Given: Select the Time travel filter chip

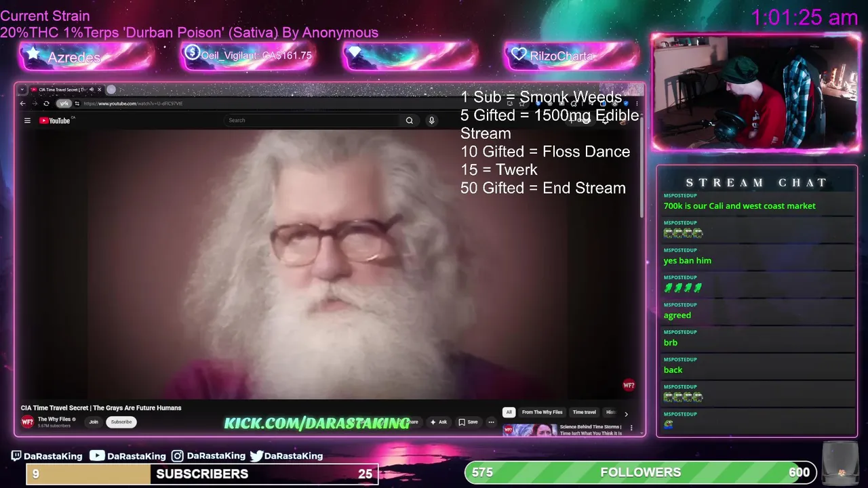Looking at the screenshot, I should click(584, 412).
